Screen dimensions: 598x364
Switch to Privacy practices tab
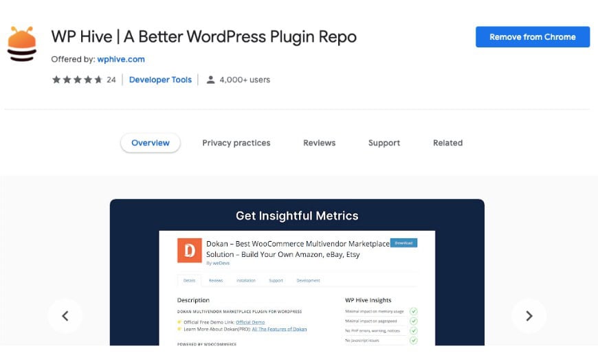point(236,143)
